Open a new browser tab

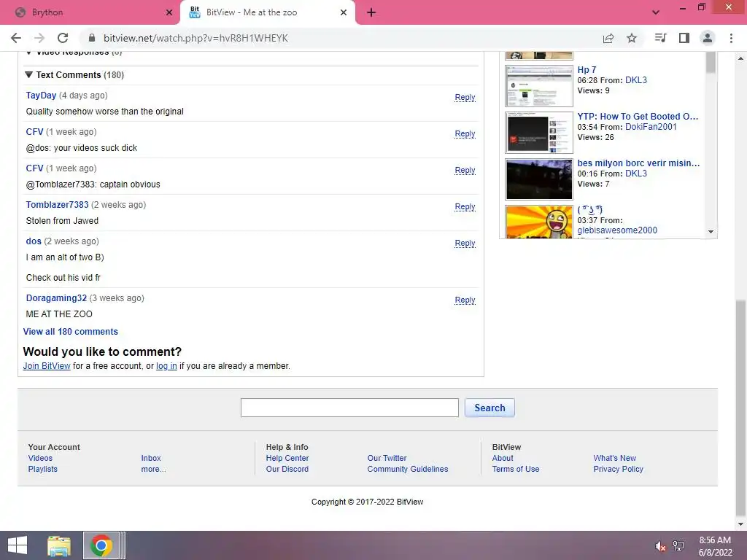371,12
